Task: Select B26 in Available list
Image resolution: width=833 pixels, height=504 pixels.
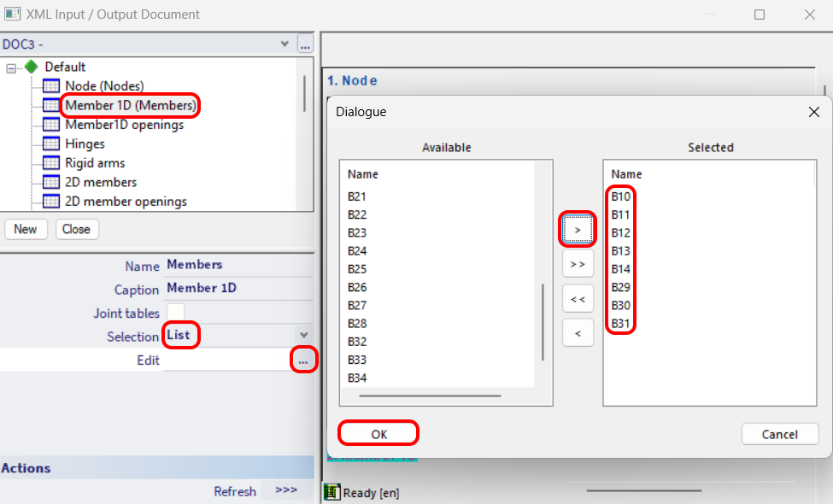Action: tap(357, 287)
